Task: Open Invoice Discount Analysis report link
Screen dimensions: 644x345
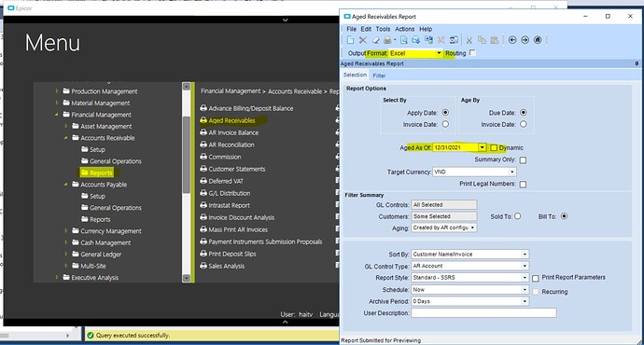Action: click(x=241, y=217)
